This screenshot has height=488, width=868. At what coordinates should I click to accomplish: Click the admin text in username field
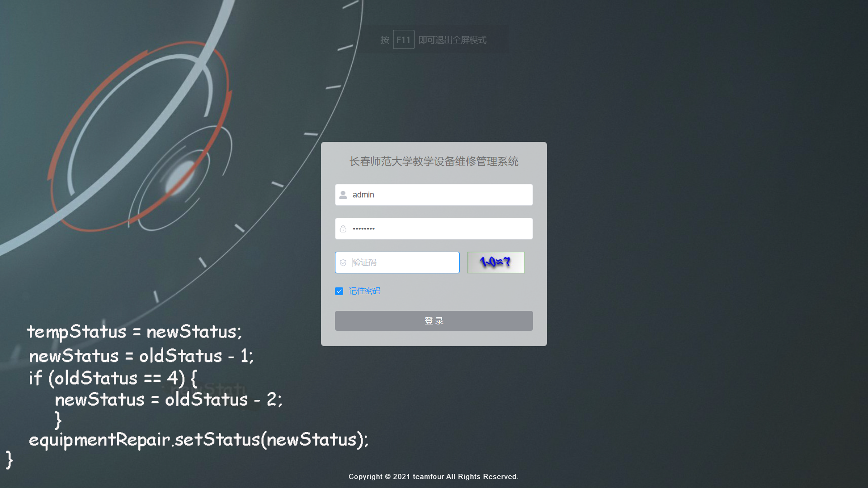click(363, 195)
